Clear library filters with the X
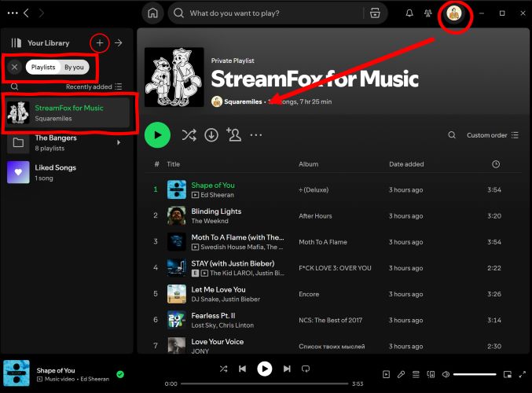The image size is (532, 393). (14, 67)
